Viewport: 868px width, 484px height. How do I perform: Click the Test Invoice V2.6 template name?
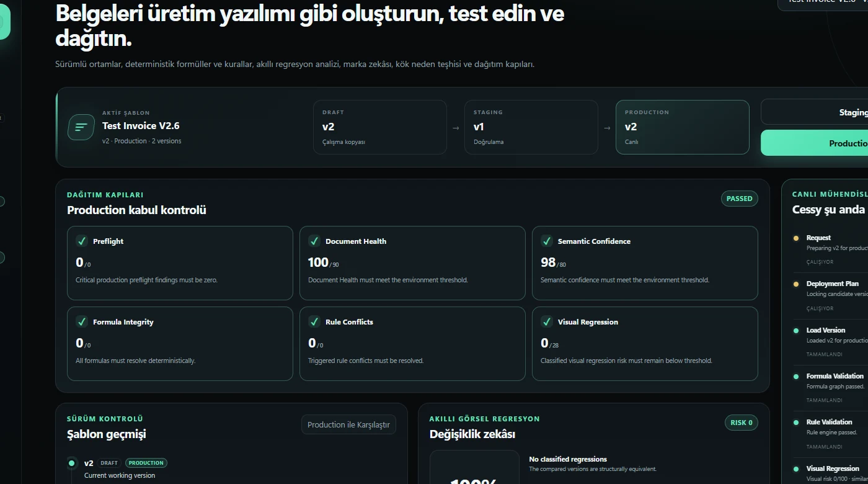pos(141,125)
